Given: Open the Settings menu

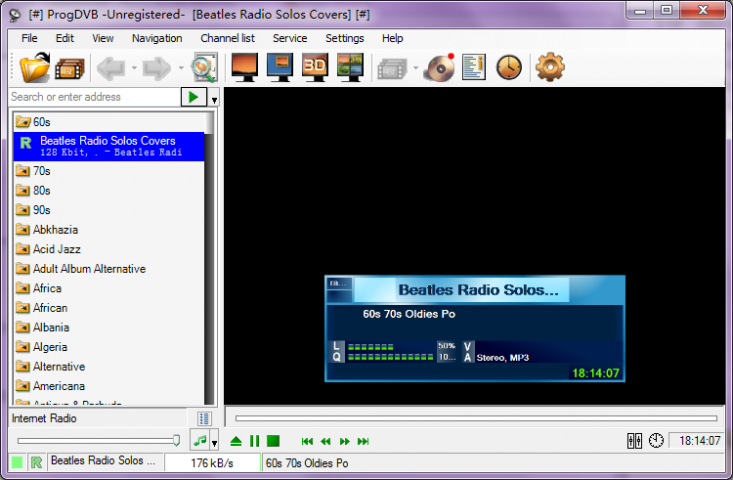Looking at the screenshot, I should [345, 38].
